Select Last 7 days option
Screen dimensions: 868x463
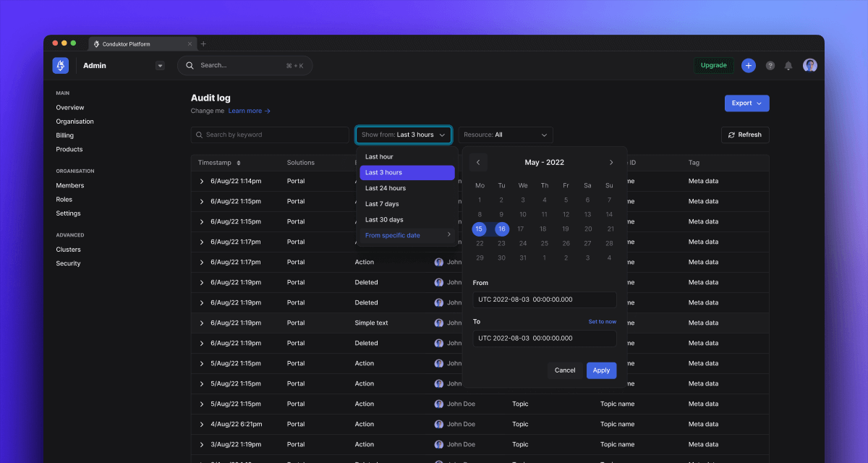(x=407, y=204)
